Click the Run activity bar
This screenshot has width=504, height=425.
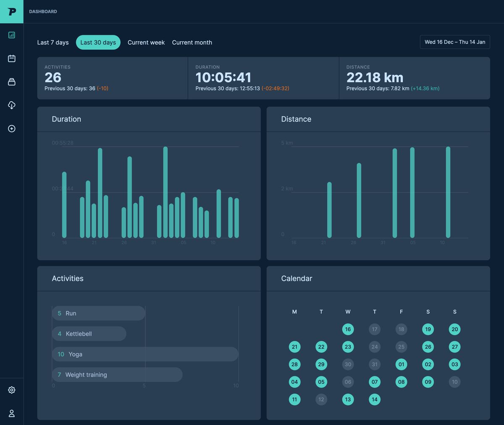(98, 313)
